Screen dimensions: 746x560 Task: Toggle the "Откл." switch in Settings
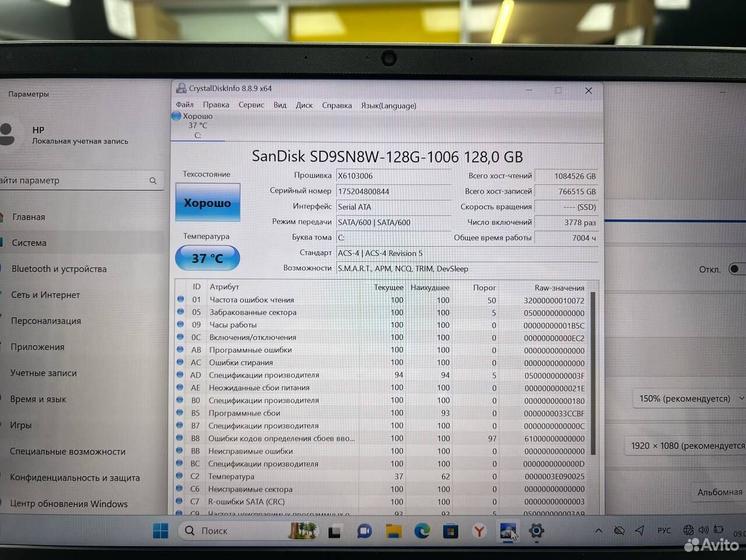click(737, 269)
